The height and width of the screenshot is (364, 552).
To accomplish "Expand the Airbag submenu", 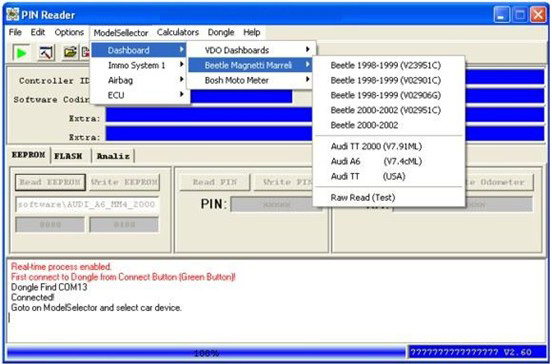I will tap(139, 80).
